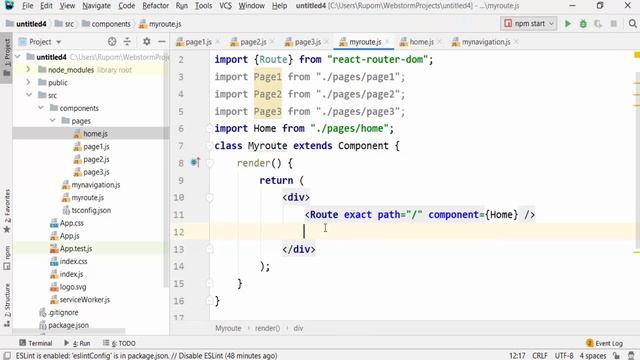Open the File menu
Viewport: 640px width, 360px height.
(27, 6)
